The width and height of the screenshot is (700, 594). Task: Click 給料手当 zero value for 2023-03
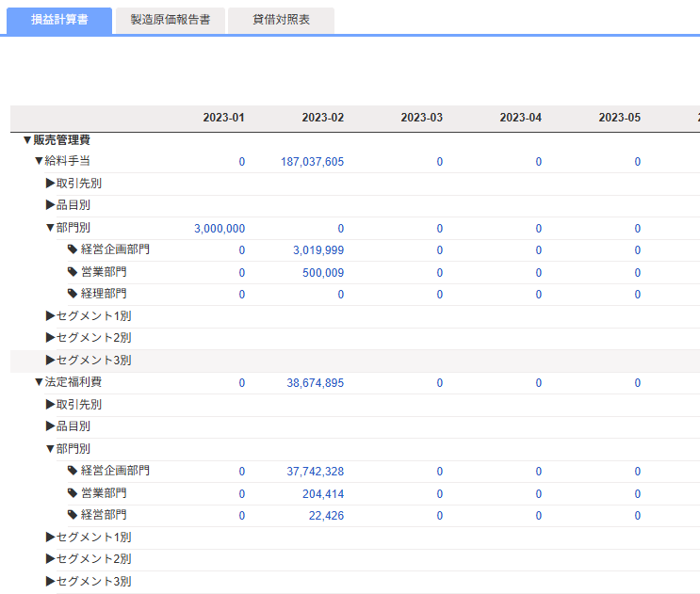440,161
